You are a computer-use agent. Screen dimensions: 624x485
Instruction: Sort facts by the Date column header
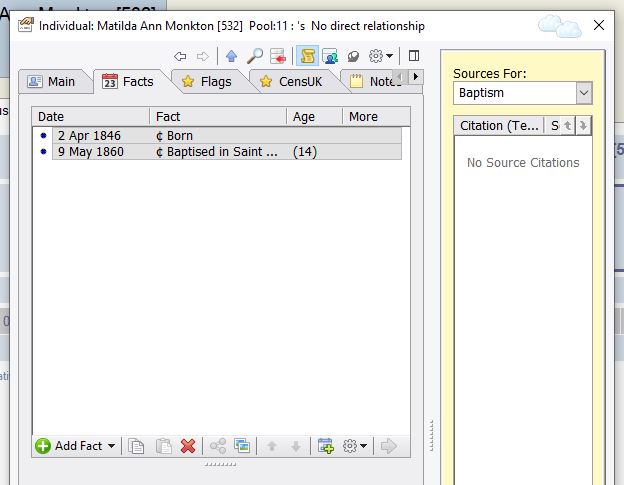click(90, 117)
